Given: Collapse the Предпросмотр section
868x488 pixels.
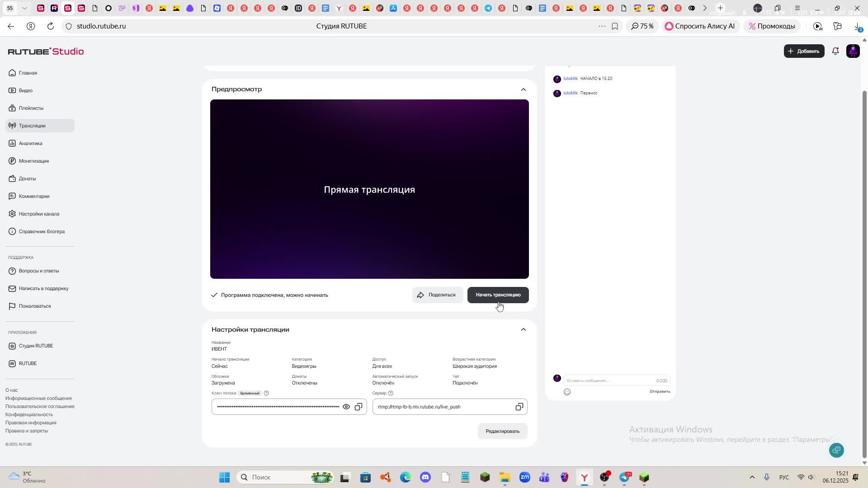Looking at the screenshot, I should pyautogui.click(x=523, y=89).
